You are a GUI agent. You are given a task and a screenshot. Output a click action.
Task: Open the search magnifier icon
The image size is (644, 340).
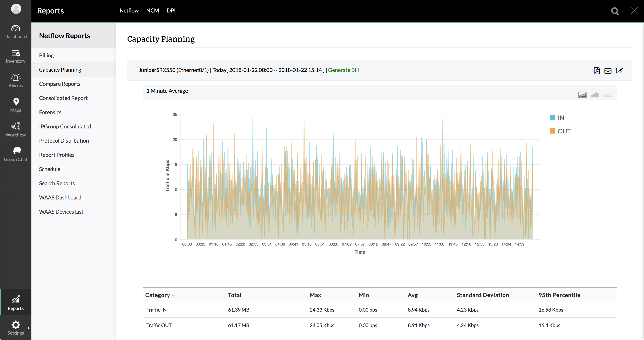click(615, 11)
